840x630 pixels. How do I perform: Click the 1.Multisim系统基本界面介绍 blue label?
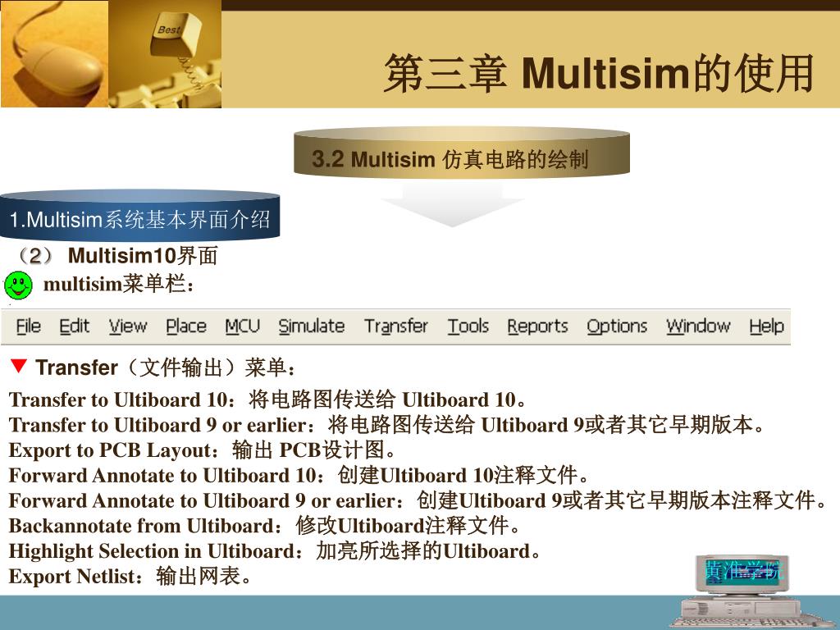click(x=139, y=216)
